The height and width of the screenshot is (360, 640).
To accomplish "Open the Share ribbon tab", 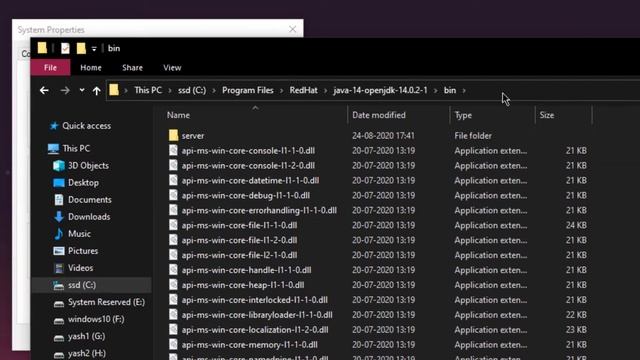I will pos(132,68).
